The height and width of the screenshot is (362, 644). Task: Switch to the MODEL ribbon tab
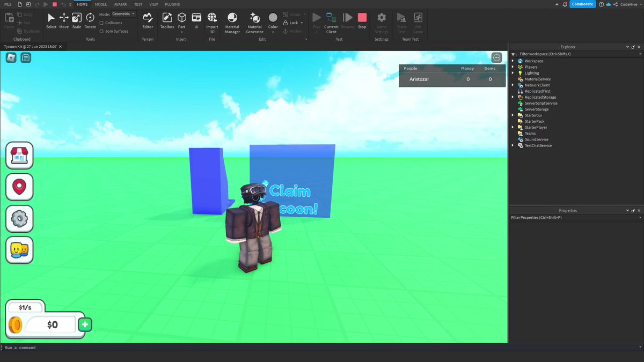100,4
